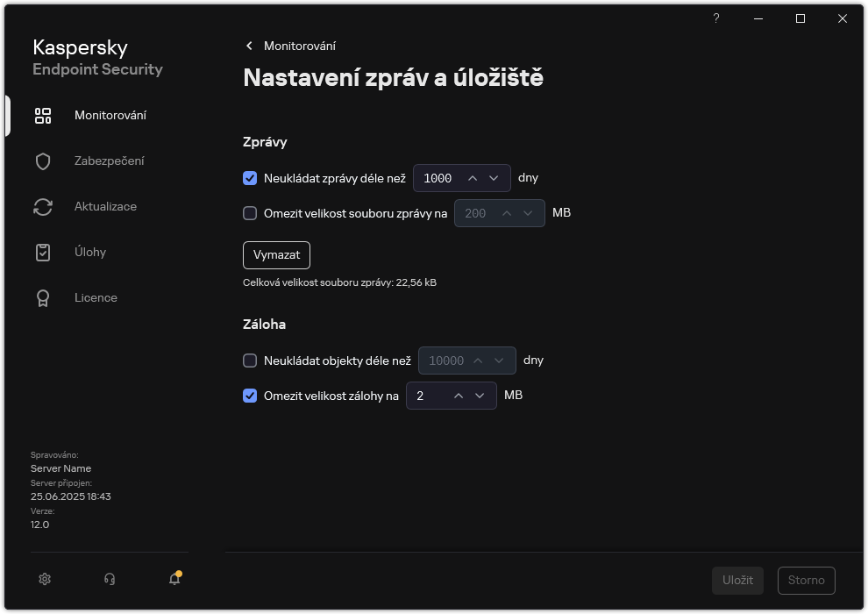Cancel changes with Storno
Viewport: 868px width, 614px height.
tap(806, 580)
